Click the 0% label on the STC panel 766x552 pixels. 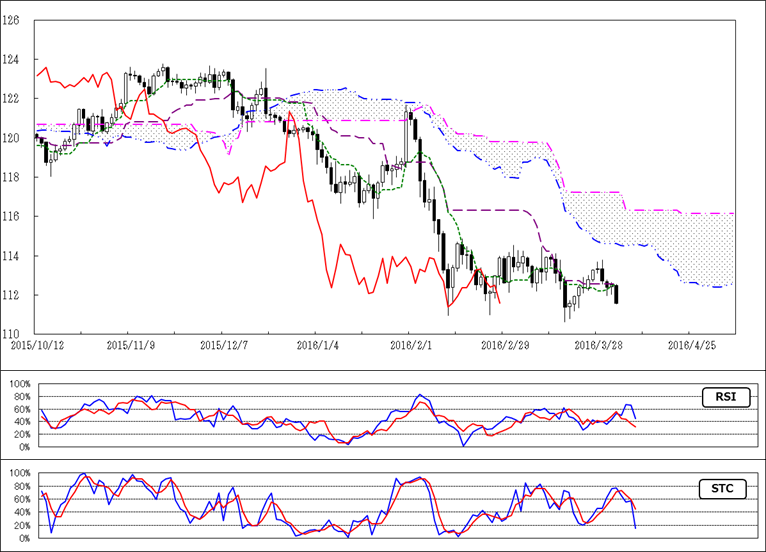[19, 538]
